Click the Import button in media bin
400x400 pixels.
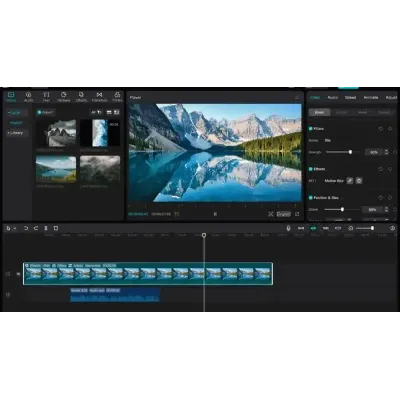tap(45, 113)
